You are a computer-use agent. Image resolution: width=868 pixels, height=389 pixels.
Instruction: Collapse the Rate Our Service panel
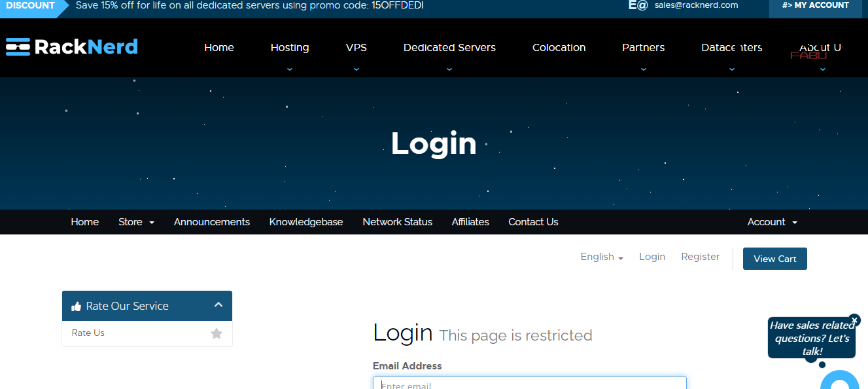[x=218, y=305]
